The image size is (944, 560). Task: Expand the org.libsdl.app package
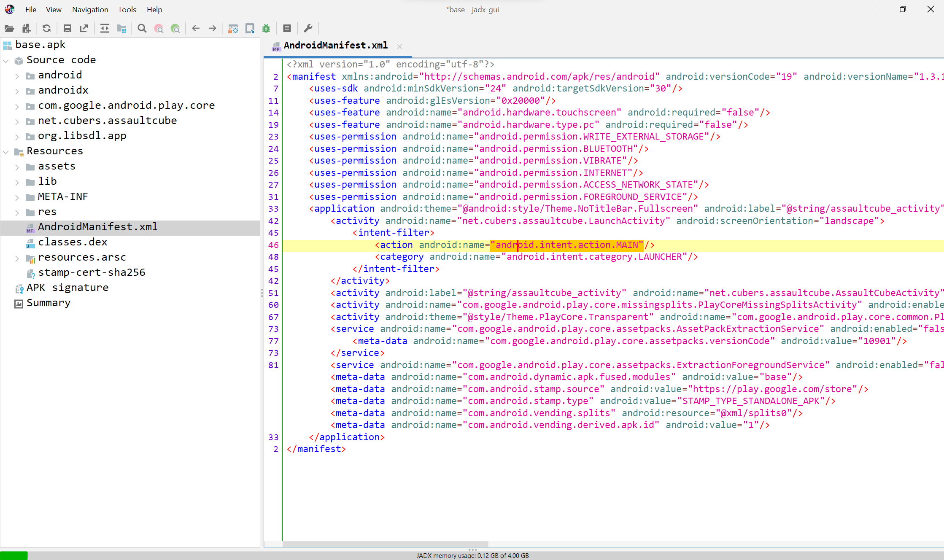[x=17, y=137]
